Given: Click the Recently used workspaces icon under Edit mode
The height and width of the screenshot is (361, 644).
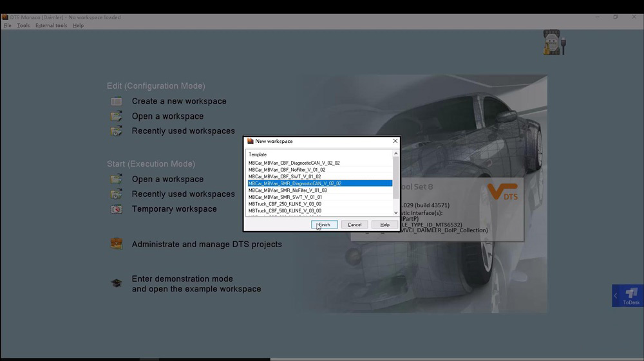Looking at the screenshot, I should (116, 131).
